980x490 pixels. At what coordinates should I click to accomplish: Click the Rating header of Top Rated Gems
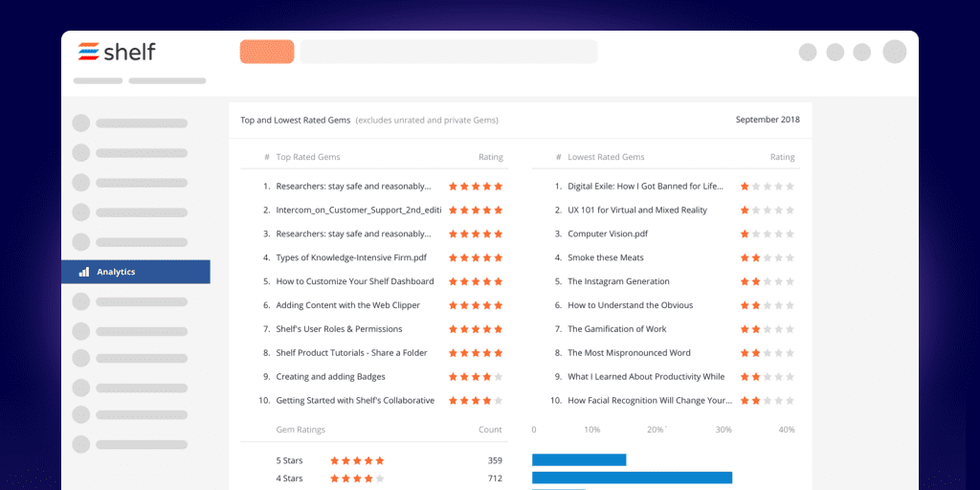[x=491, y=157]
